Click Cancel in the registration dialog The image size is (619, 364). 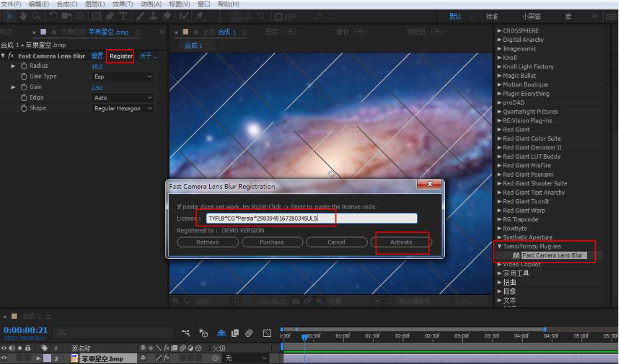336,242
